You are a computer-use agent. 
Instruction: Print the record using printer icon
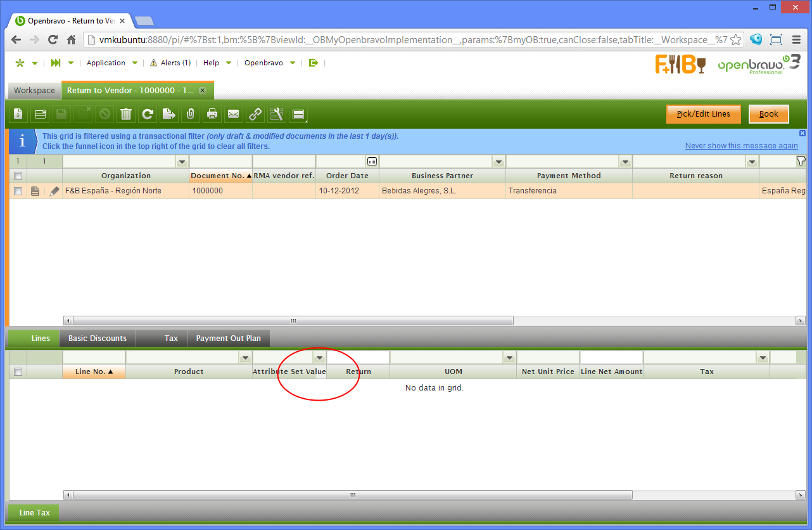tap(212, 114)
